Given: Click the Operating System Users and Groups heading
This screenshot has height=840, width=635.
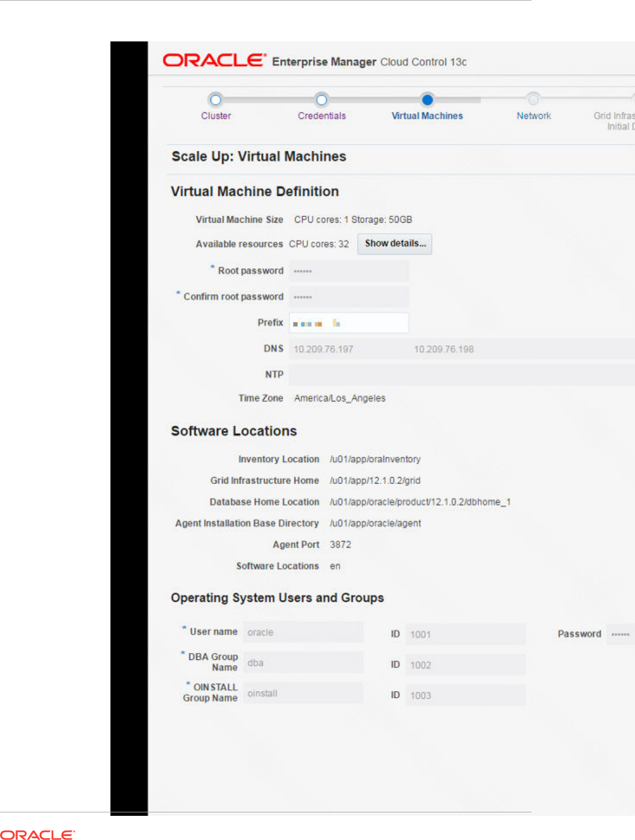Looking at the screenshot, I should pyautogui.click(x=277, y=598).
